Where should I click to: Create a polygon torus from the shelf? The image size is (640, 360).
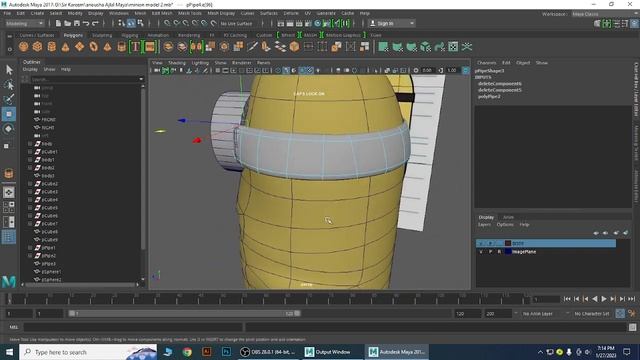pyautogui.click(x=93, y=47)
